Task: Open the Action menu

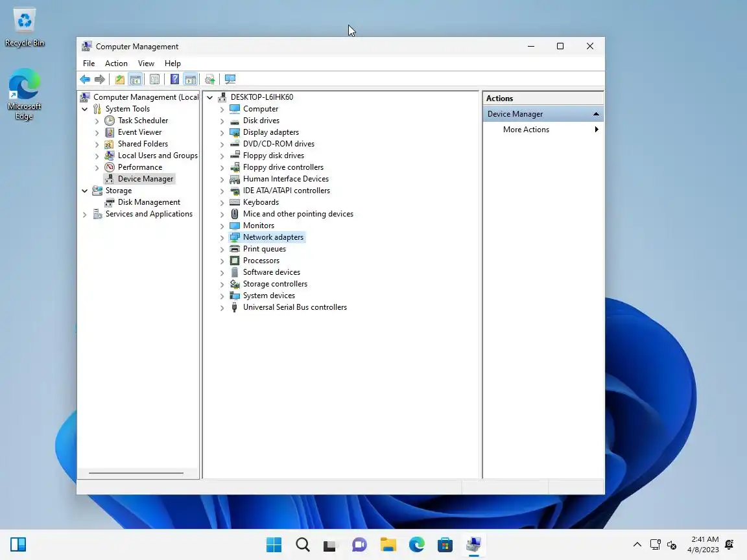Action: click(116, 64)
